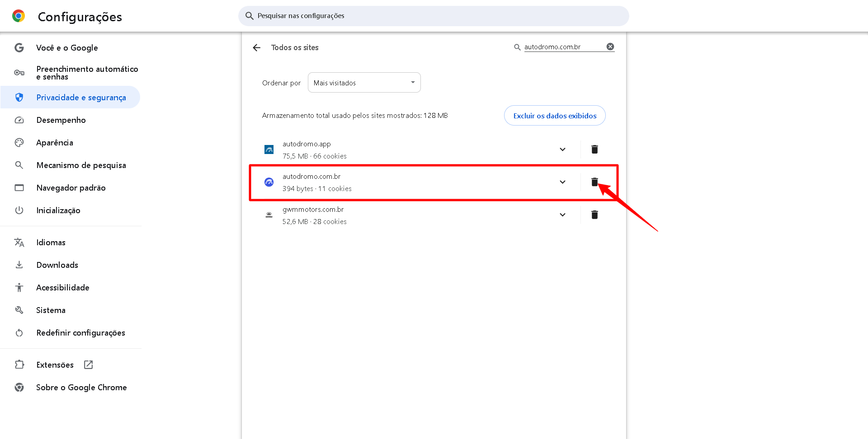The height and width of the screenshot is (439, 868).
Task: Click the Todos os sites heading
Action: (295, 47)
